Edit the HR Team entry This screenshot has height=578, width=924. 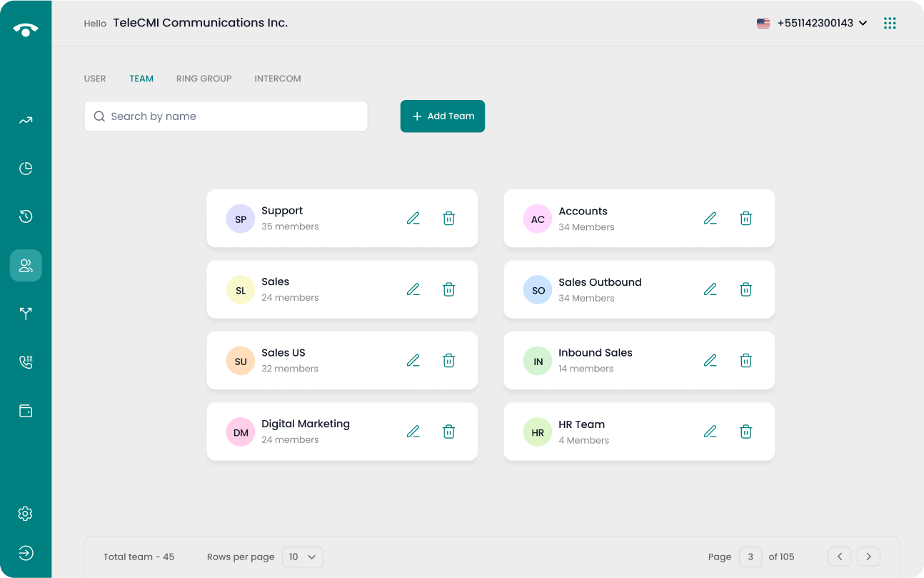pyautogui.click(x=710, y=432)
